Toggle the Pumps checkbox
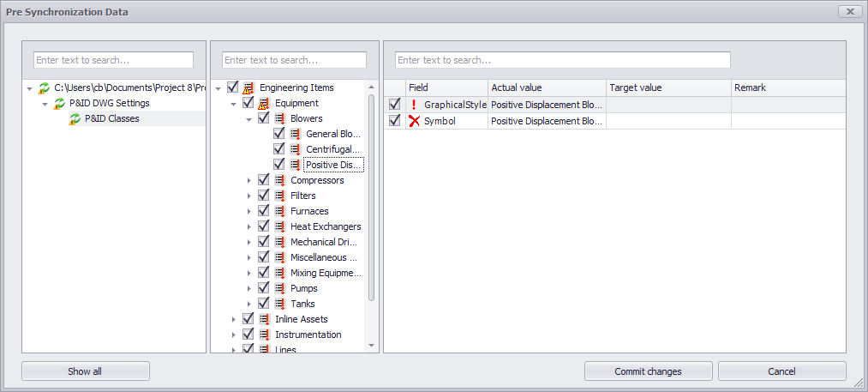Screen dimensions: 868x392 264,287
